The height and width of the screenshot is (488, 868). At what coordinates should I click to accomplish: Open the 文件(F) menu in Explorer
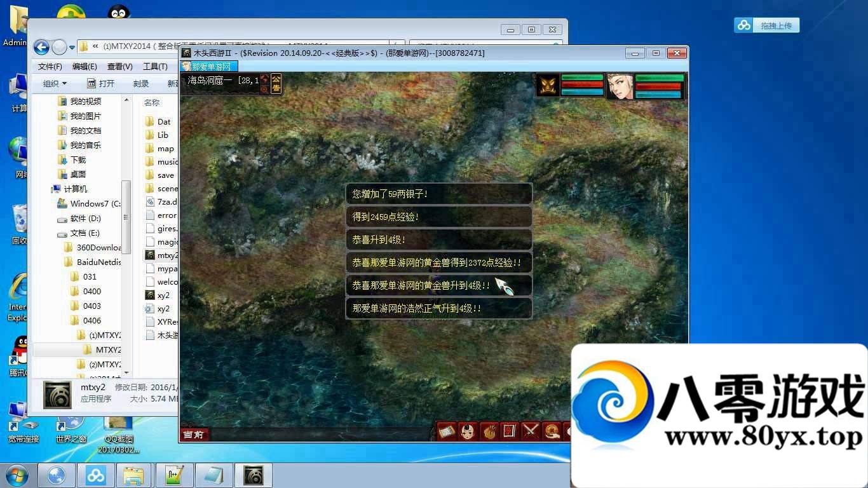[x=50, y=67]
